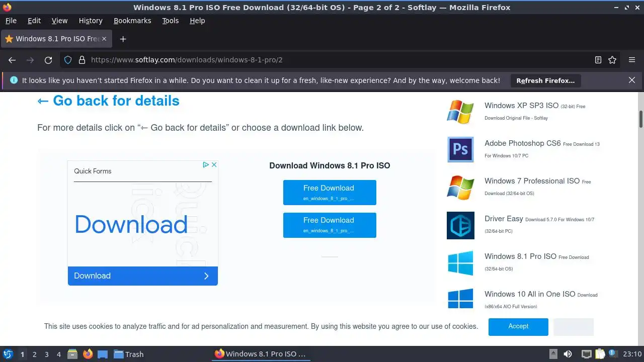Click the show desktop icon in taskbar

tap(103, 354)
